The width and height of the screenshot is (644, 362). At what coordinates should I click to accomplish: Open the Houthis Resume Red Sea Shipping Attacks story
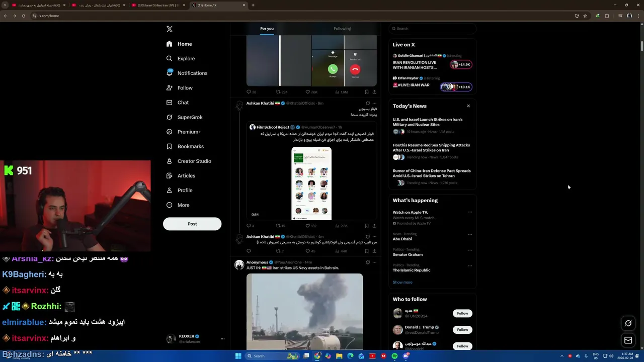432,152
